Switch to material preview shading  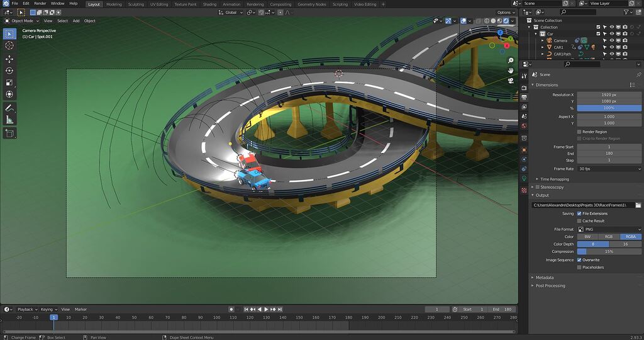tap(500, 21)
